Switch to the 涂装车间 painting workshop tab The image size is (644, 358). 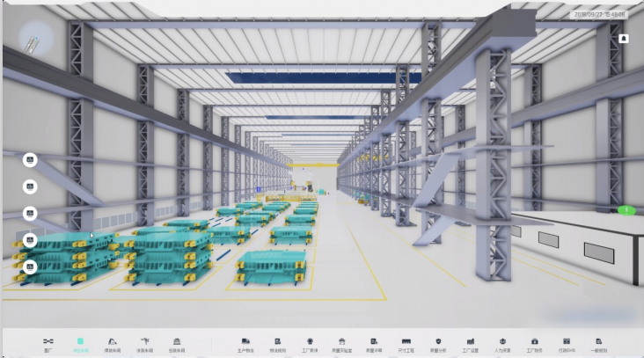click(144, 343)
